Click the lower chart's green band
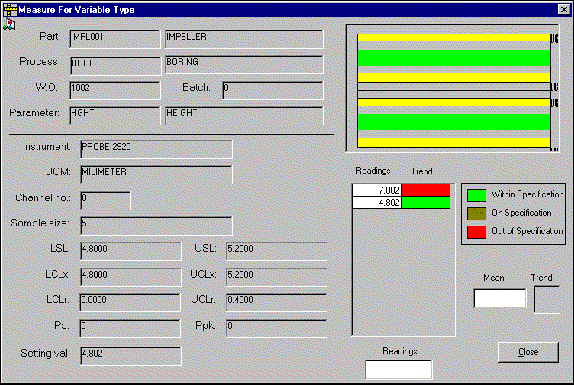The height and width of the screenshot is (385, 574). (454, 122)
